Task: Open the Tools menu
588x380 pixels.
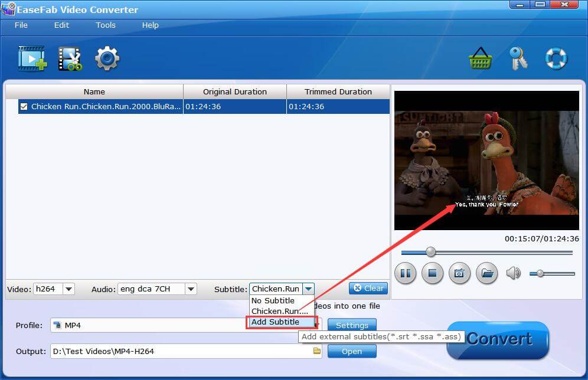Action: 106,25
